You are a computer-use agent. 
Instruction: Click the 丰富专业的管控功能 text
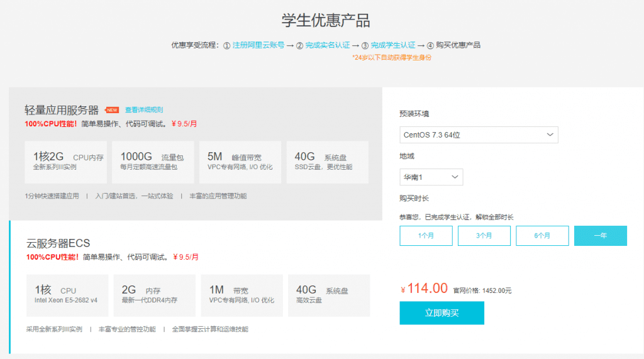tap(127, 329)
